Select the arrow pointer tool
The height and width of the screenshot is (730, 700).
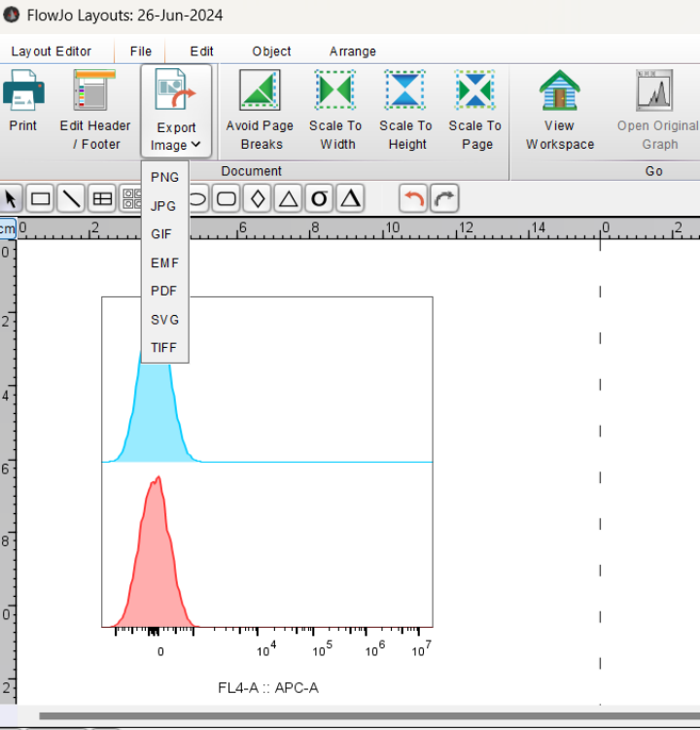11,199
